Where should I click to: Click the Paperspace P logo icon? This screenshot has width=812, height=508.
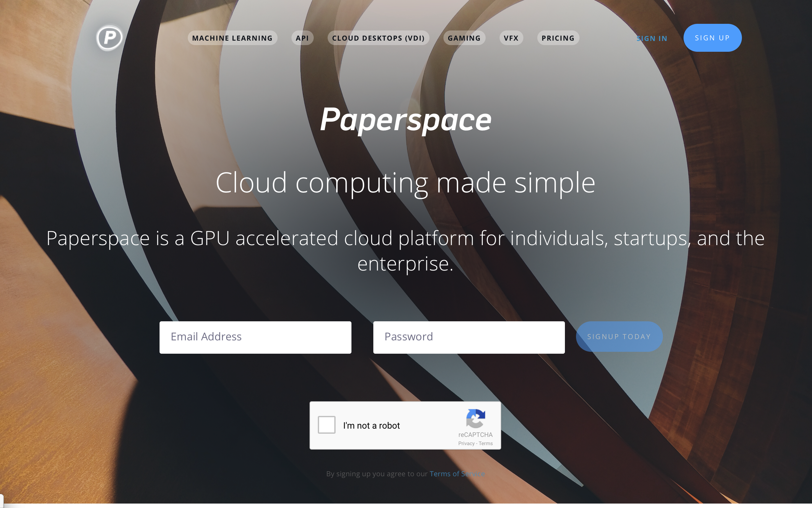[x=109, y=38]
